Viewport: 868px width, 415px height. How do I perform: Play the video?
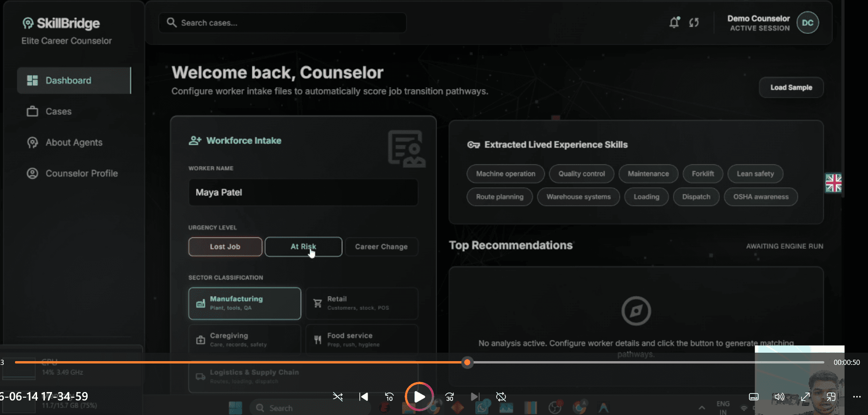point(419,397)
